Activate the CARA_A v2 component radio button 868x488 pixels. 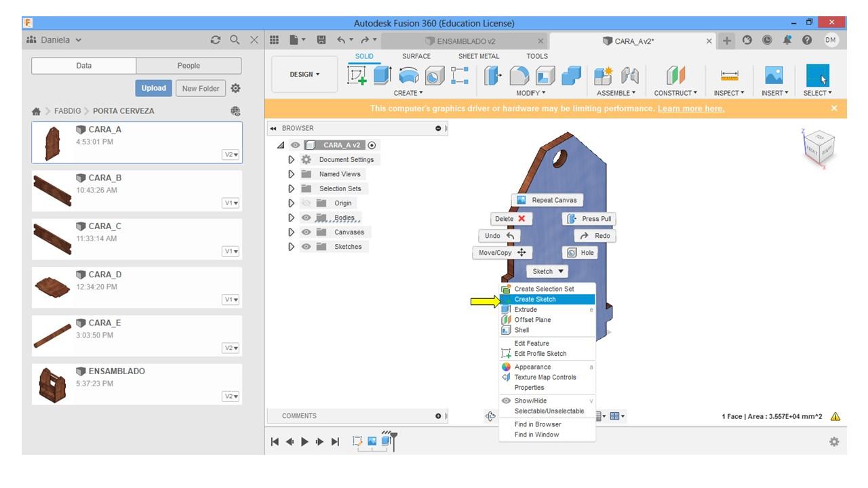click(x=372, y=145)
